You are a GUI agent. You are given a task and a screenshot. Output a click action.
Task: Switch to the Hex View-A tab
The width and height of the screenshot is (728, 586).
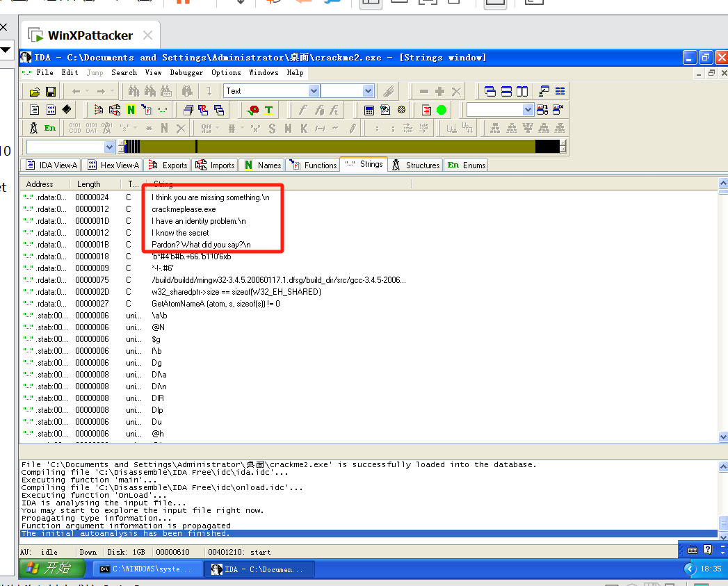(x=113, y=165)
